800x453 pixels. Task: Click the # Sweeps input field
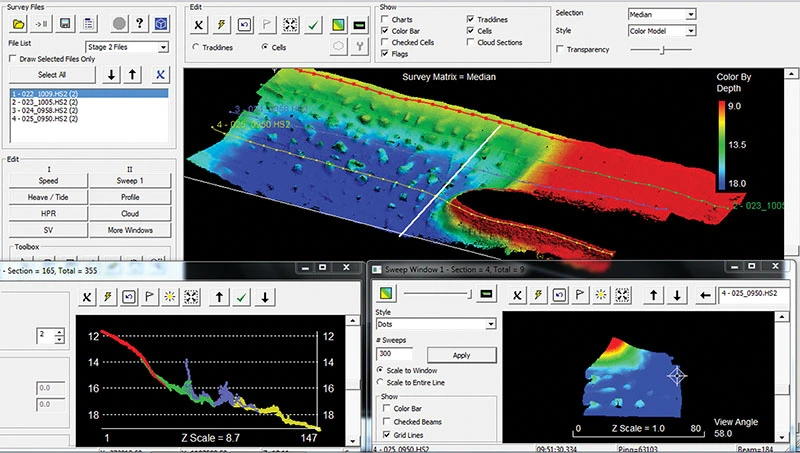[394, 353]
